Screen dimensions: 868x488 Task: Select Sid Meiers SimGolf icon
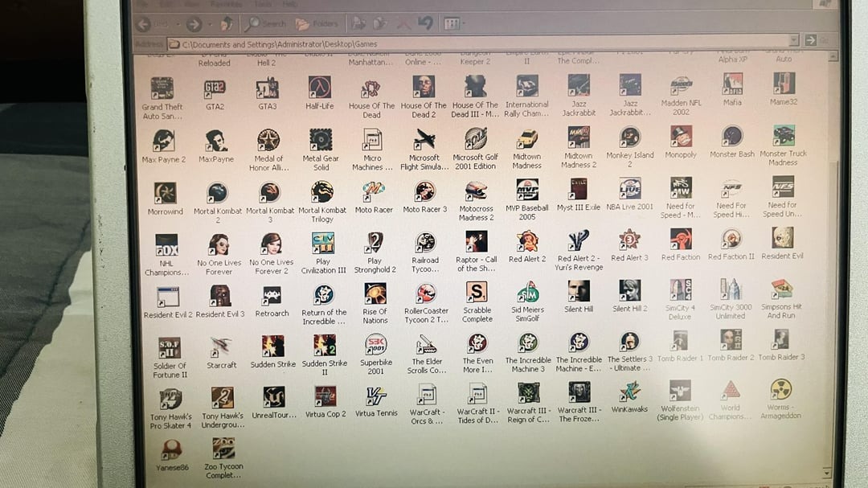[527, 292]
